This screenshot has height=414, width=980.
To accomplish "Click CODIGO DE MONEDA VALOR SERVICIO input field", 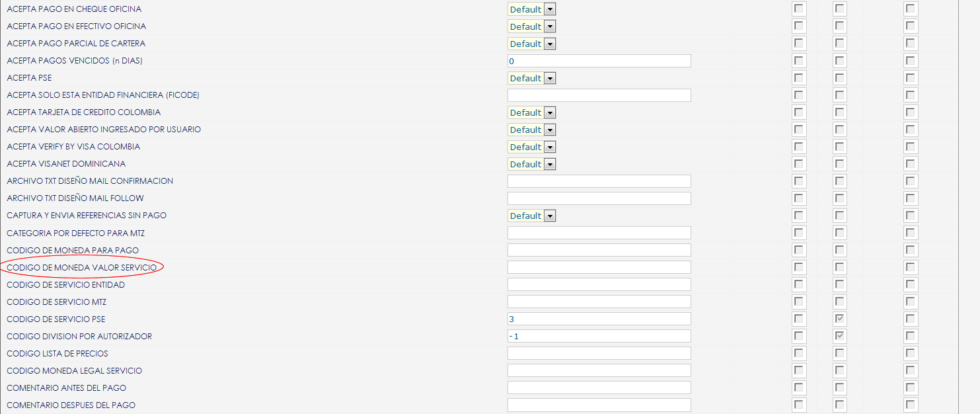I will 599,267.
